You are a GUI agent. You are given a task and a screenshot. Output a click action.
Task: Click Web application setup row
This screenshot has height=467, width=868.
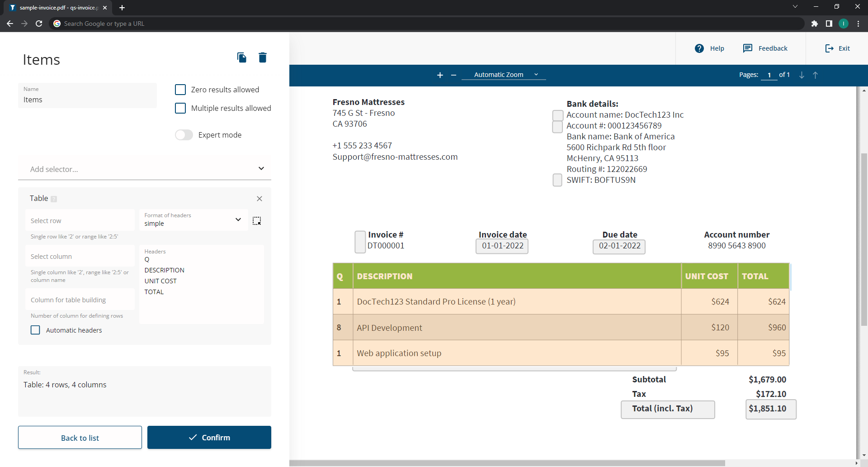point(561,353)
